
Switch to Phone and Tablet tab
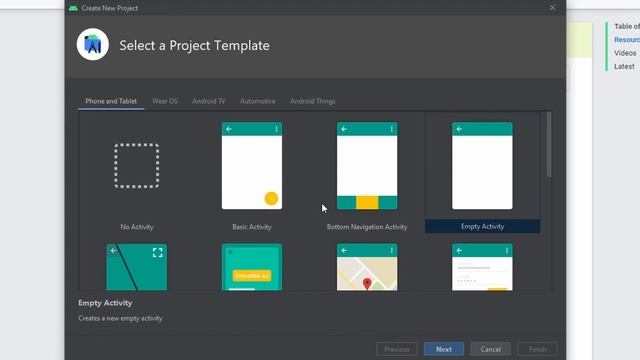point(111,101)
